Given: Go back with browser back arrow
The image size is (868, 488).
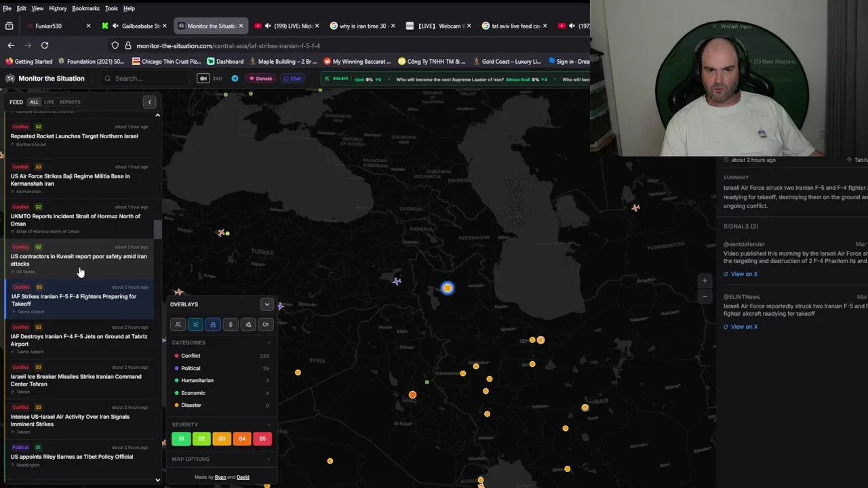Looking at the screenshot, I should point(11,45).
